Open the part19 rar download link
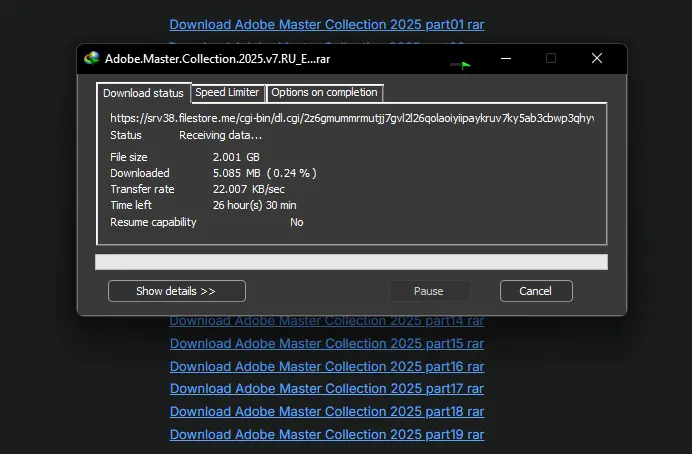Viewport: 692px width, 454px height. click(327, 435)
